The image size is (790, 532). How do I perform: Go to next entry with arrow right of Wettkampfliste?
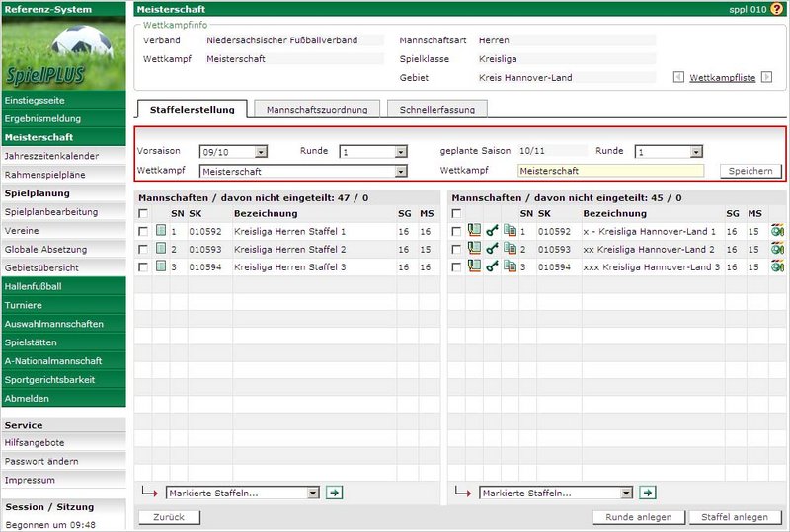pos(766,77)
